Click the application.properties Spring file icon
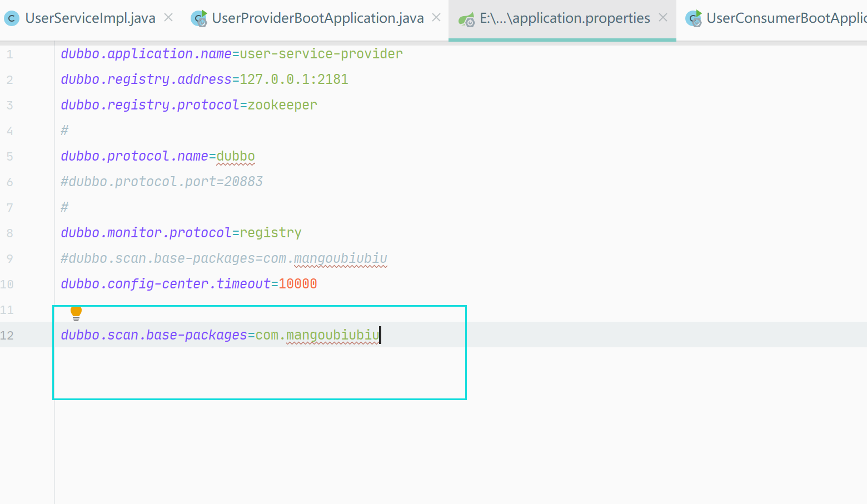This screenshot has width=867, height=504. point(466,20)
